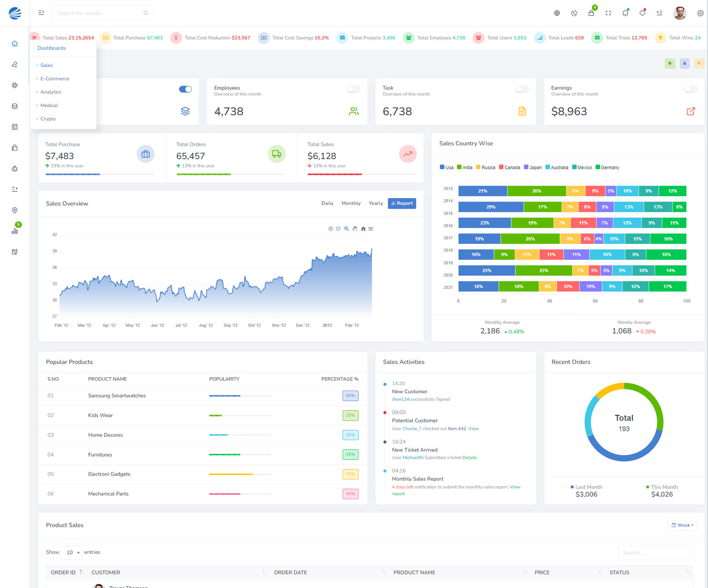Viewport: 708px width, 588px height.
Task: Open the map pin sidebar icon
Action: click(x=15, y=210)
